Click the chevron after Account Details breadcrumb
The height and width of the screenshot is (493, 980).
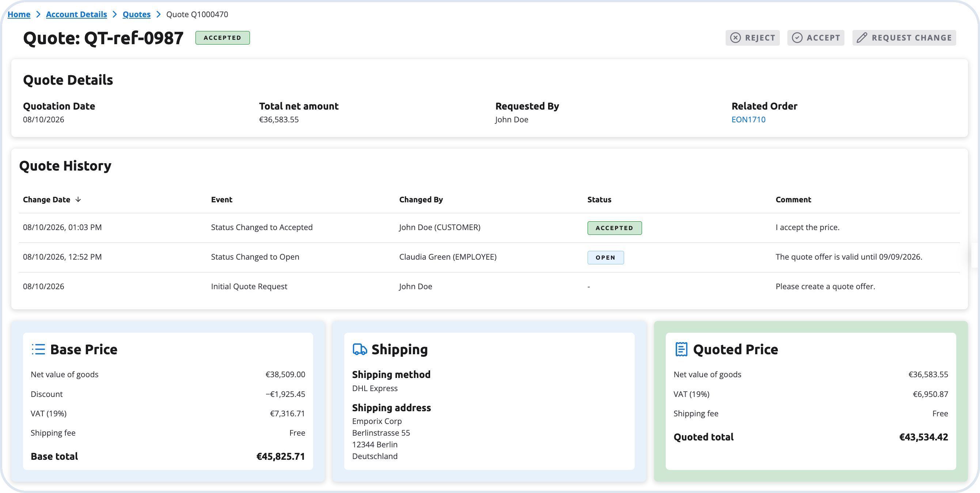(x=114, y=15)
